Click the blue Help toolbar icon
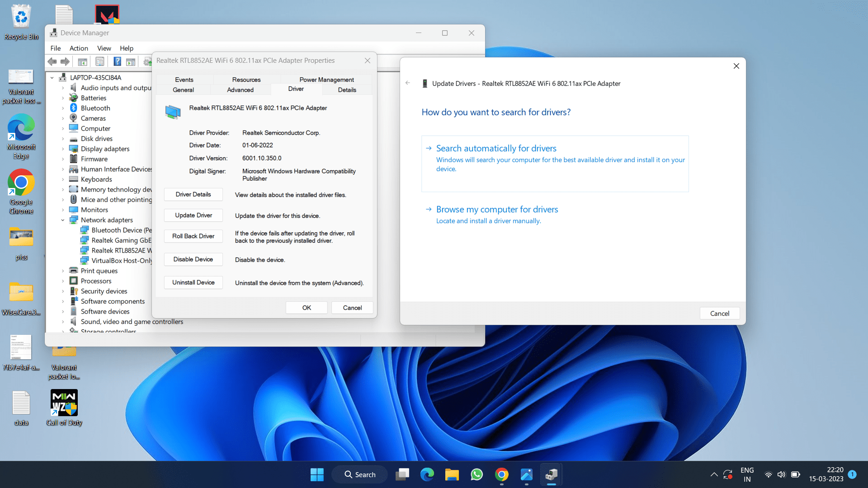868x488 pixels. click(x=117, y=61)
